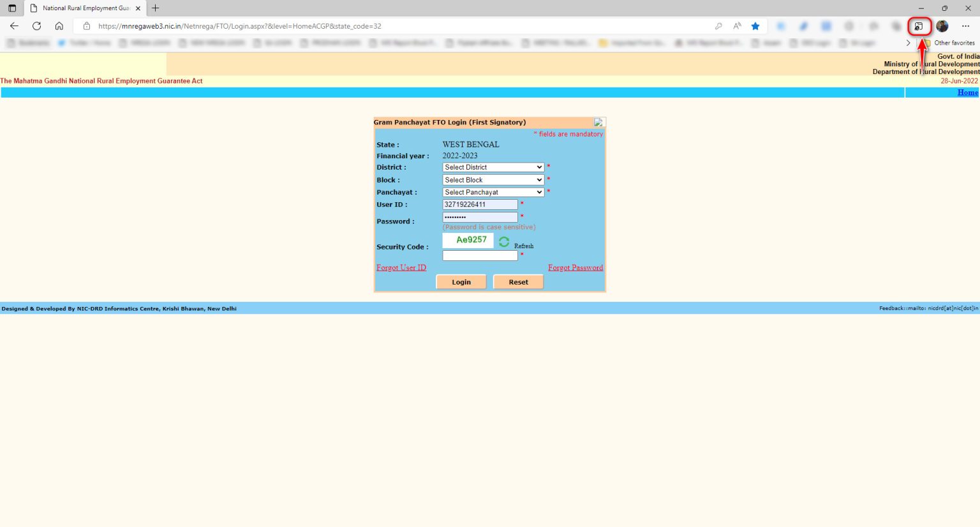Screen dimensions: 980x527
Task: Click the Forgot Password link
Action: tap(575, 268)
